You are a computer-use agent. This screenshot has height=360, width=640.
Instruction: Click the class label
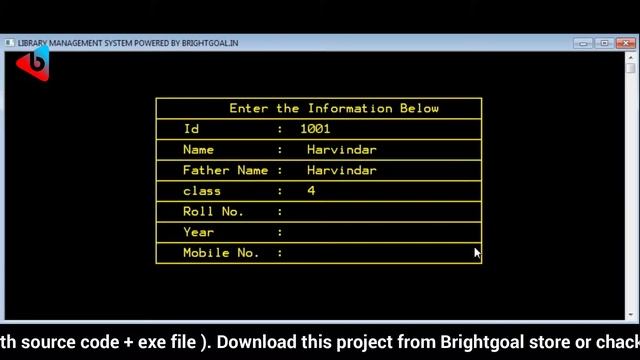202,191
